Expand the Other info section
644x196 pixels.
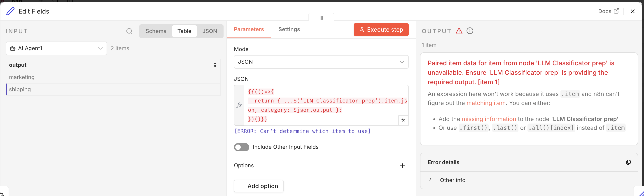click(x=430, y=180)
